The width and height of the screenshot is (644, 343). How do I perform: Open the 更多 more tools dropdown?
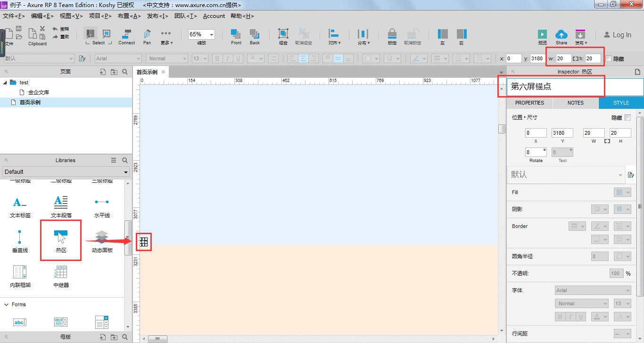pos(166,37)
